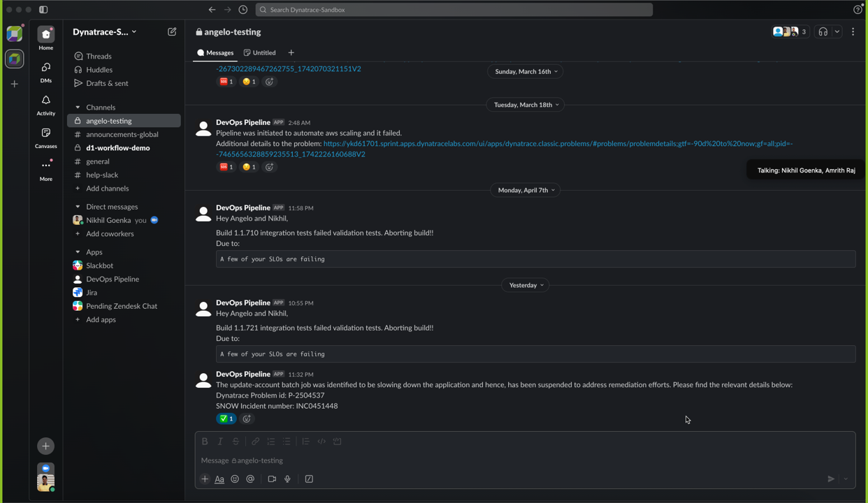Click the microphone audio clip icon
The width and height of the screenshot is (868, 503).
pyautogui.click(x=287, y=479)
